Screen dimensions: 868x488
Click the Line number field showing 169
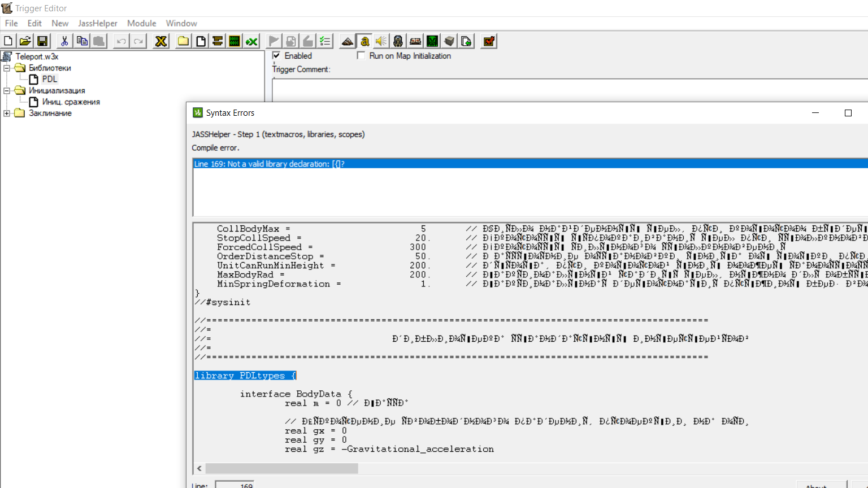click(235, 485)
